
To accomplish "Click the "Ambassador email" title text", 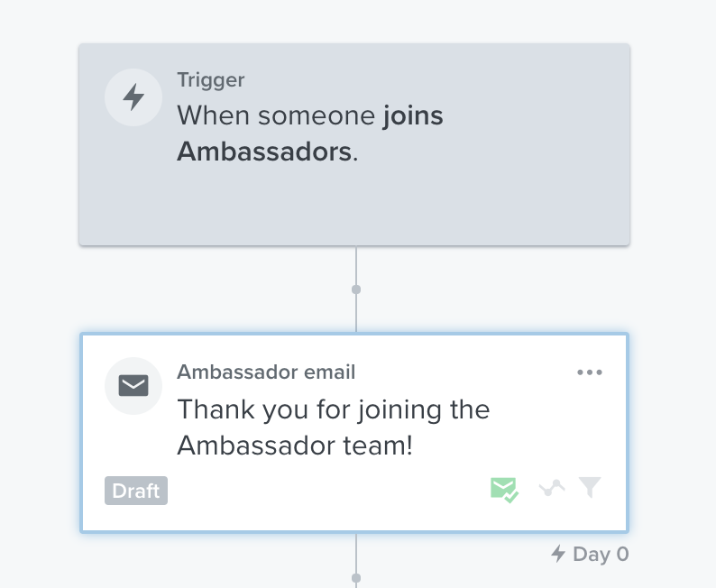I will (x=266, y=372).
